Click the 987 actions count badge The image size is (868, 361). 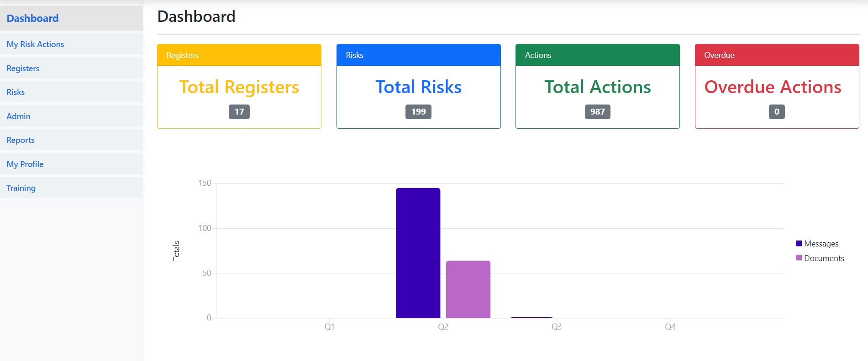coord(597,112)
